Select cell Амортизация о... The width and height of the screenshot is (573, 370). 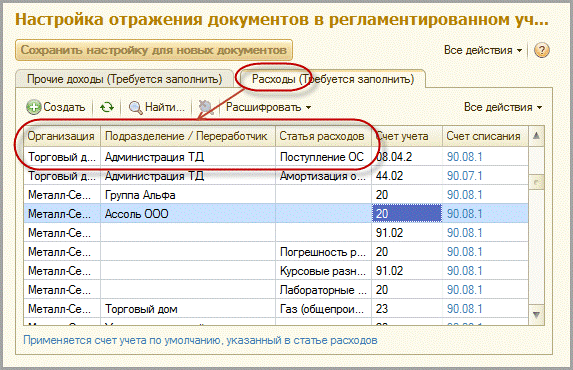tap(323, 176)
